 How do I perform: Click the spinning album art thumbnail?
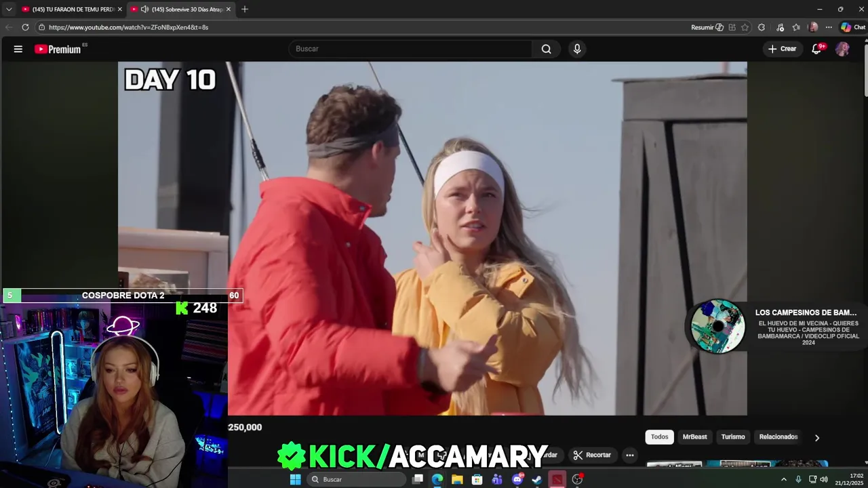(717, 326)
